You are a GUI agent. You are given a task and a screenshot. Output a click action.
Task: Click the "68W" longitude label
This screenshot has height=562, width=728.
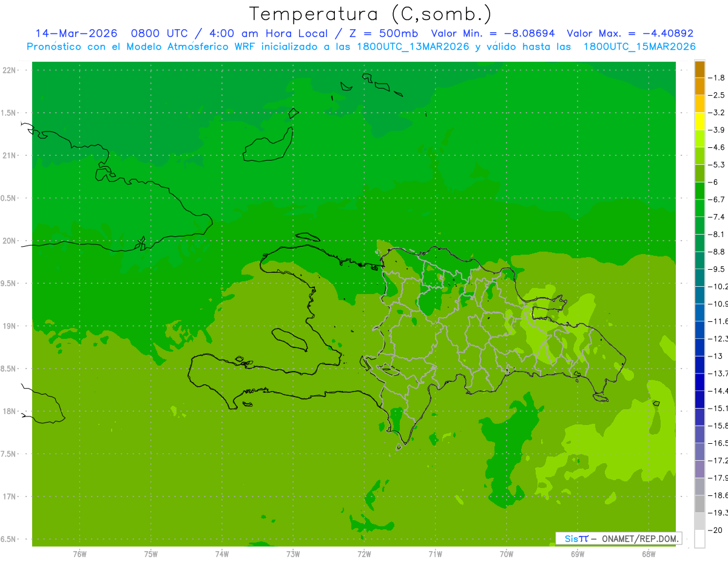(x=649, y=554)
